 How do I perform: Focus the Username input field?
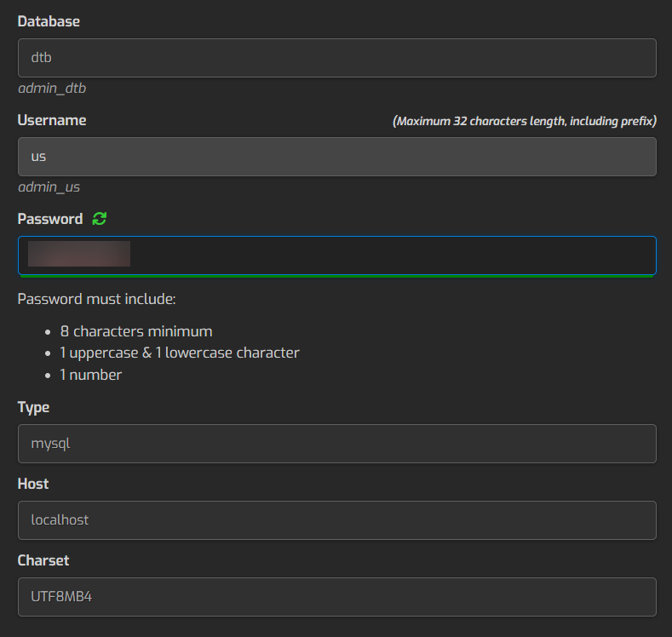(336, 157)
